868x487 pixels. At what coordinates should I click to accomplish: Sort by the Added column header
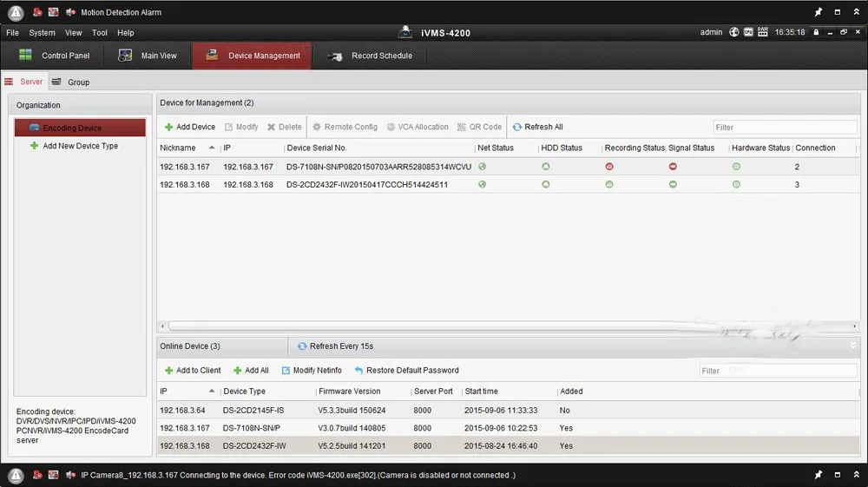tap(571, 392)
